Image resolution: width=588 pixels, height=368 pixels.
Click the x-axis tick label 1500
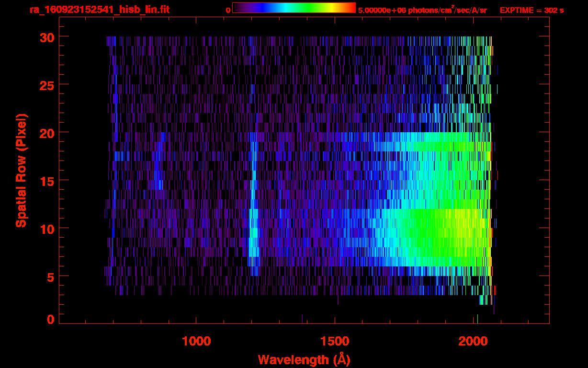[x=335, y=341]
